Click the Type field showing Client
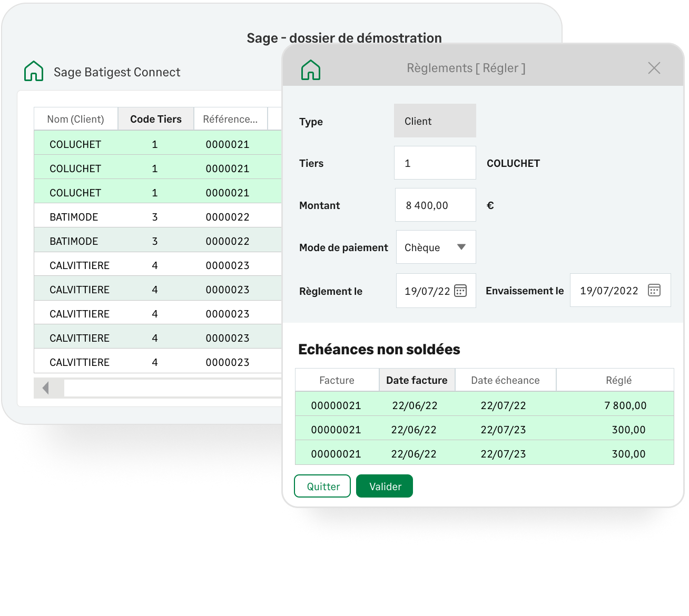Image resolution: width=689 pixels, height=616 pixels. click(x=435, y=121)
